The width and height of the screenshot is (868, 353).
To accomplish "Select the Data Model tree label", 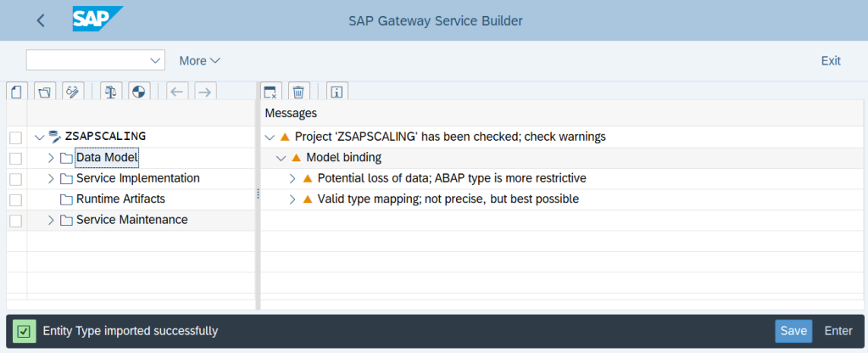I will [107, 158].
